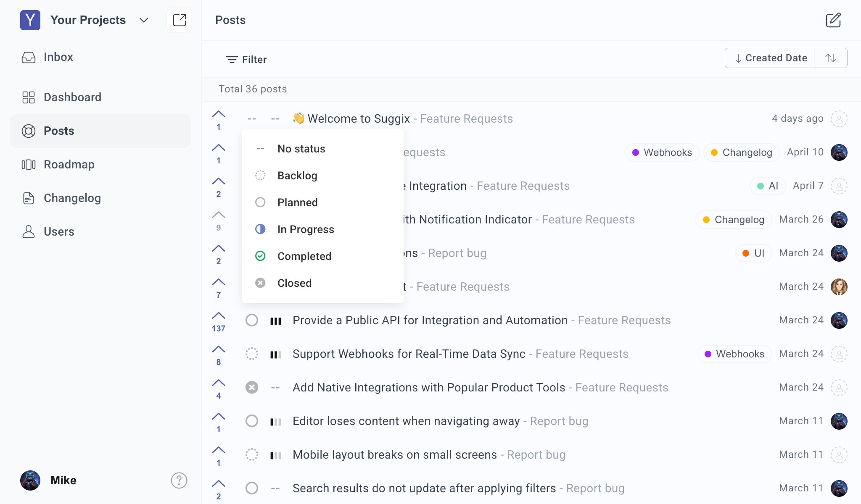The image size is (861, 504).
Task: Open the external link icon beside Your Projects
Action: (179, 20)
